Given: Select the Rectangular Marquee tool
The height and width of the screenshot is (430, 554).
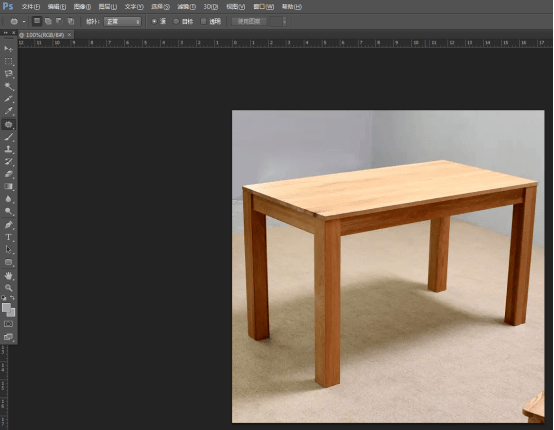Looking at the screenshot, I should coord(8,61).
